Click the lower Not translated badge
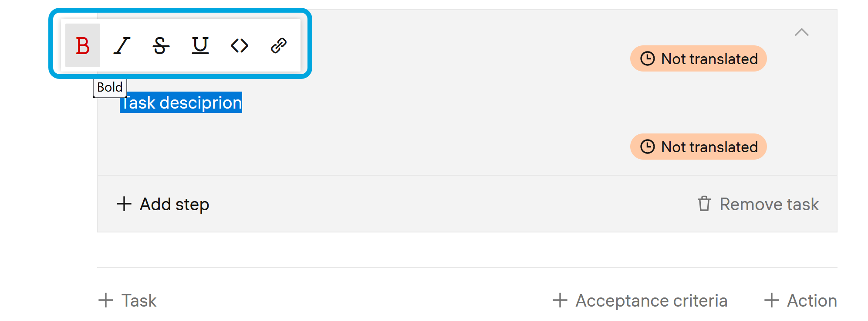Image resolution: width=868 pixels, height=321 pixels. pos(698,147)
